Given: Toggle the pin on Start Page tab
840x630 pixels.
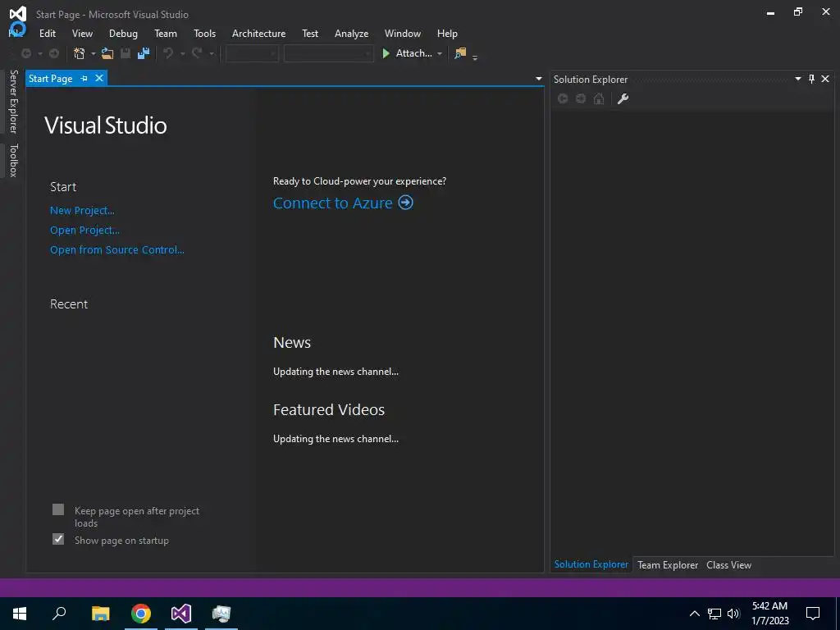Looking at the screenshot, I should click(x=84, y=78).
